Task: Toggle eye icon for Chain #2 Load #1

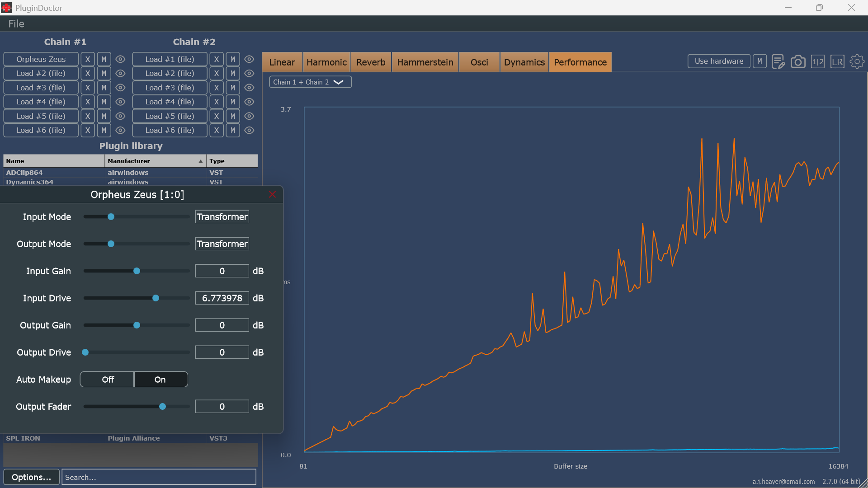Action: tap(249, 59)
